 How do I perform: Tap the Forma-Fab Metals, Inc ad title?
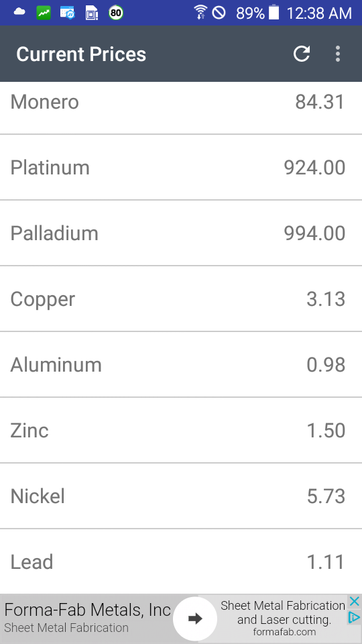[x=87, y=610]
